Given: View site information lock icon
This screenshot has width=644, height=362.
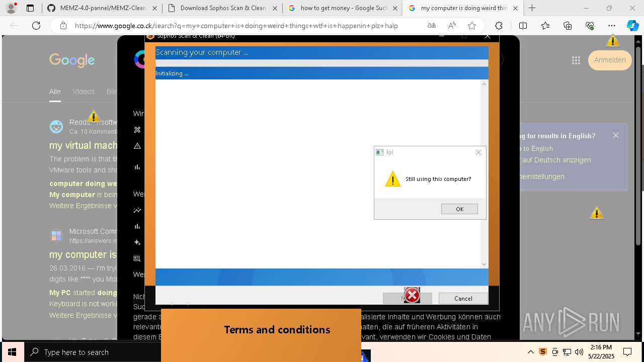Looking at the screenshot, I should click(63, 26).
